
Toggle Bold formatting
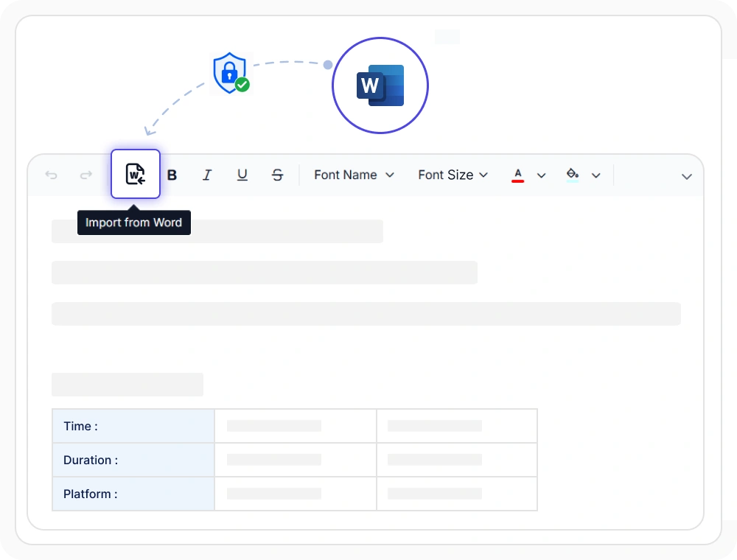click(172, 175)
